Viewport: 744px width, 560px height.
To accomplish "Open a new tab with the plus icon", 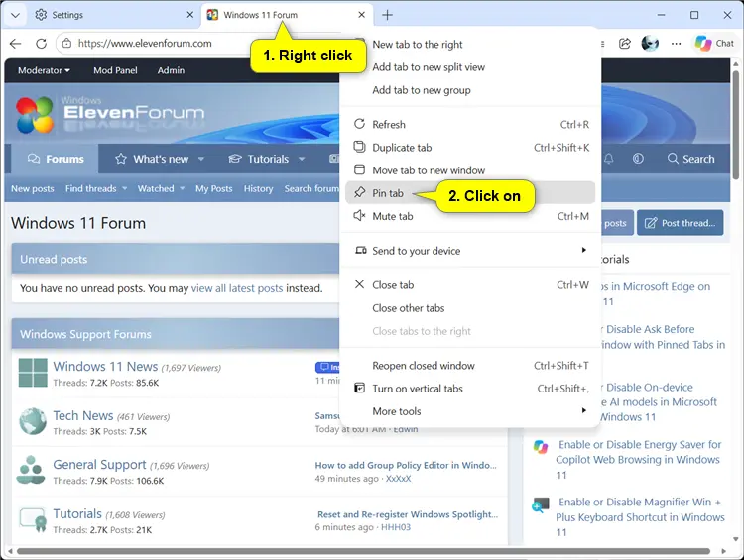I will click(387, 15).
